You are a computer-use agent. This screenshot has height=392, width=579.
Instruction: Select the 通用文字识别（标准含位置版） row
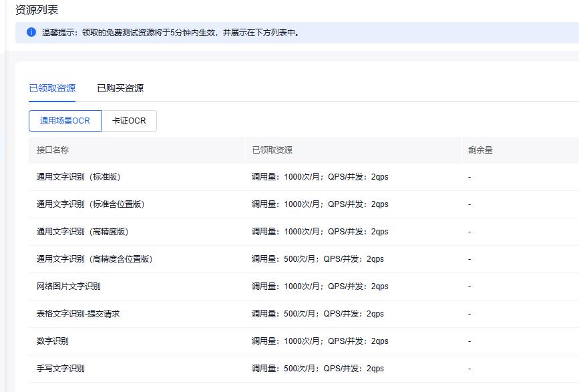click(90, 204)
